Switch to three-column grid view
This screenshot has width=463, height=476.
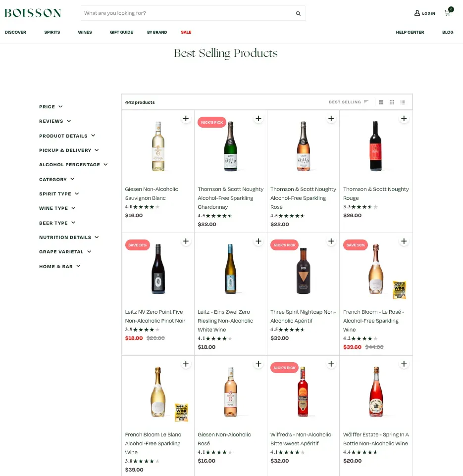392,102
